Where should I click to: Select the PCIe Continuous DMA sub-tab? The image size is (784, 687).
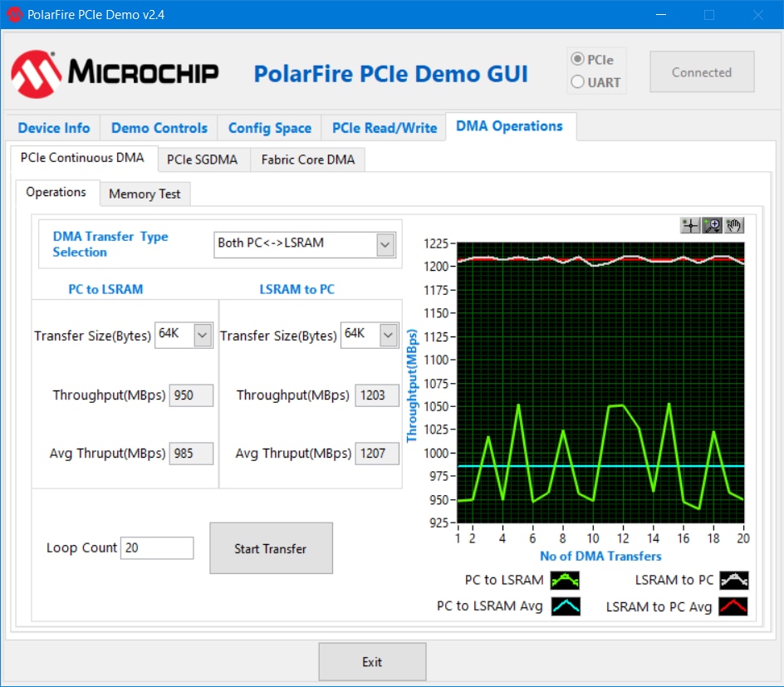click(82, 158)
